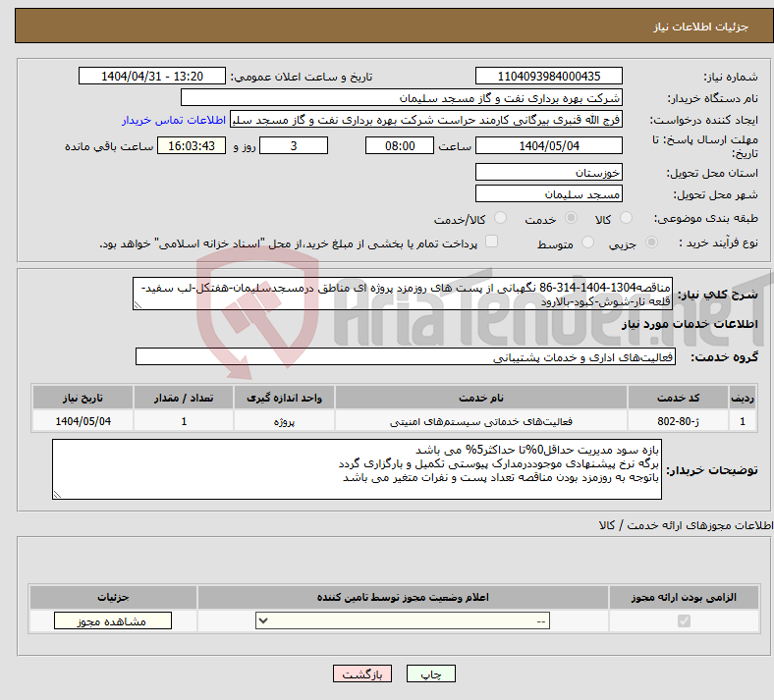Click the delivery province خوزستان field
This screenshot has height=700, width=774.
pos(549,172)
